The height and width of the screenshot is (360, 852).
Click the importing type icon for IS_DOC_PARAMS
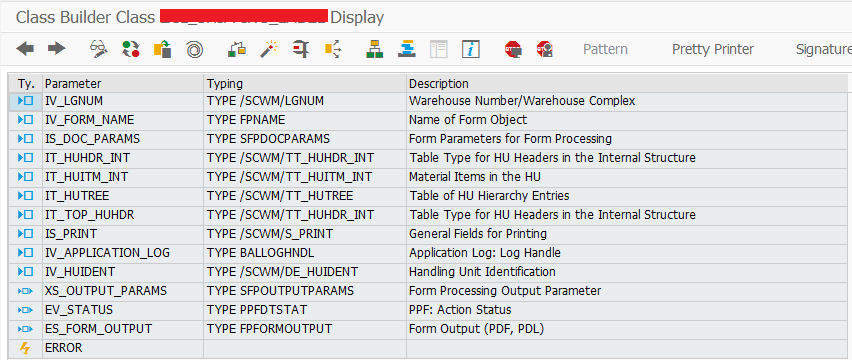[x=26, y=138]
